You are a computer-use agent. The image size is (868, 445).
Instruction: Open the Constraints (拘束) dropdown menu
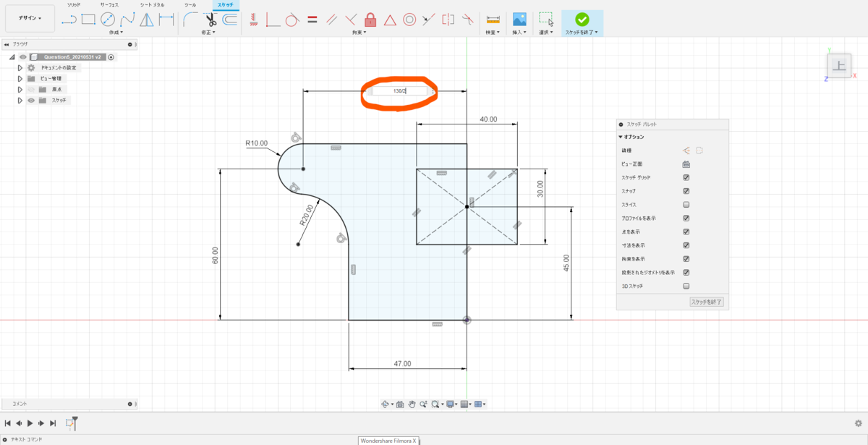coord(359,33)
